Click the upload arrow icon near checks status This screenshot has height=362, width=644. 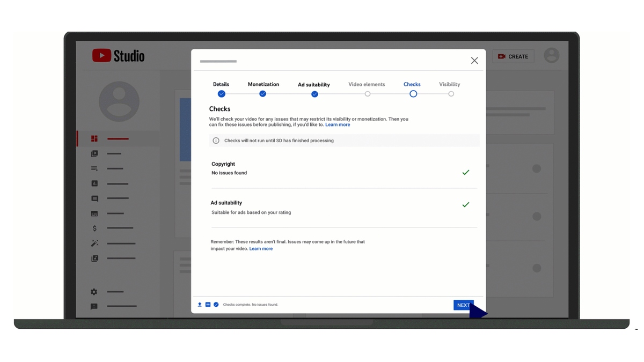(199, 304)
